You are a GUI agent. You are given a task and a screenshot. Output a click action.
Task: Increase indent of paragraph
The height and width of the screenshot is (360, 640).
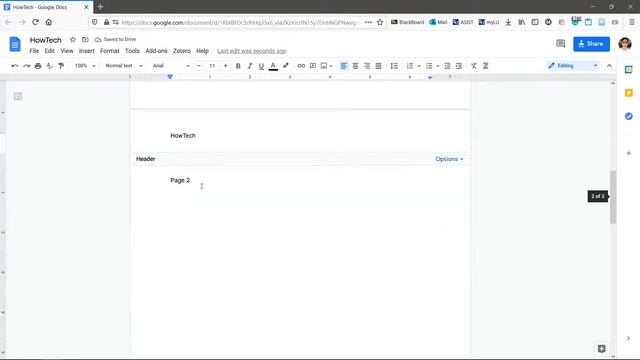coord(459,66)
